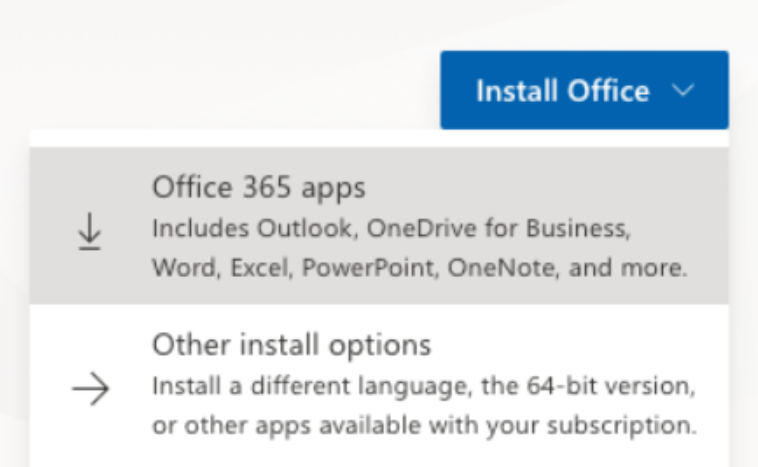Click the "Other install options" heading text
Screen dimensions: 758x467
tap(291, 346)
